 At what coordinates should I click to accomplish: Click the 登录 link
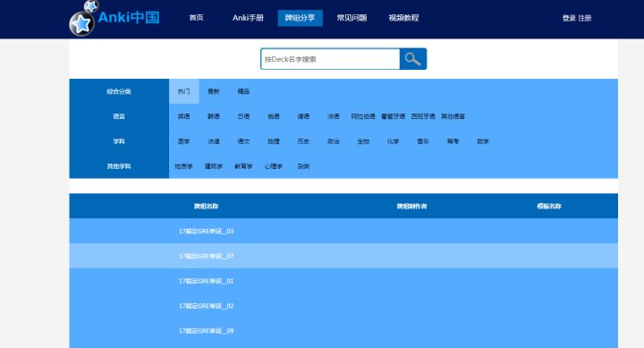569,18
